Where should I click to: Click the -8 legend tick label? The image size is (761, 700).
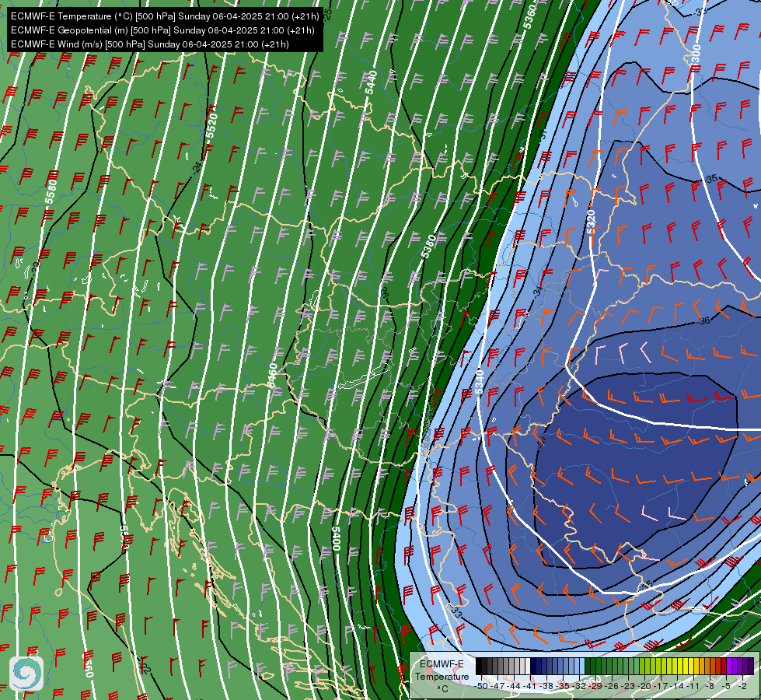(x=710, y=686)
